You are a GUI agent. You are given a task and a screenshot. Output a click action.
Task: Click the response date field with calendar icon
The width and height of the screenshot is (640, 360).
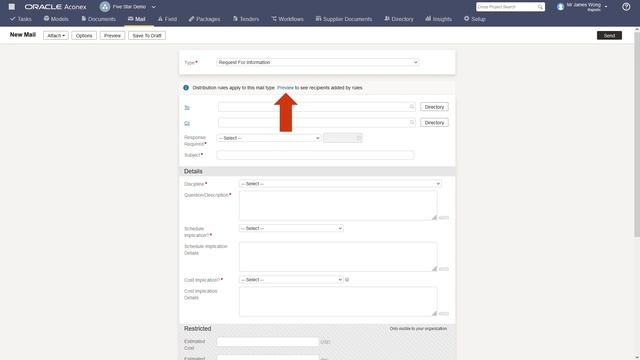point(342,138)
